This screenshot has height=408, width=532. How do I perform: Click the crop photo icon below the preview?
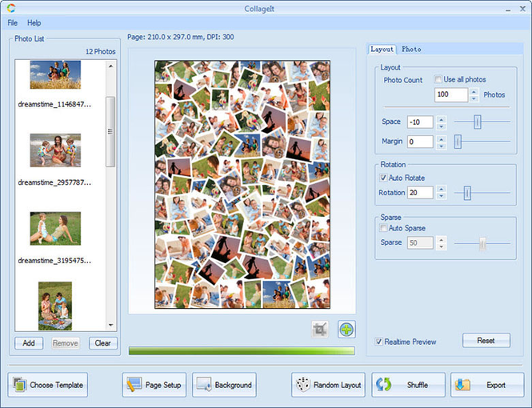[320, 329]
